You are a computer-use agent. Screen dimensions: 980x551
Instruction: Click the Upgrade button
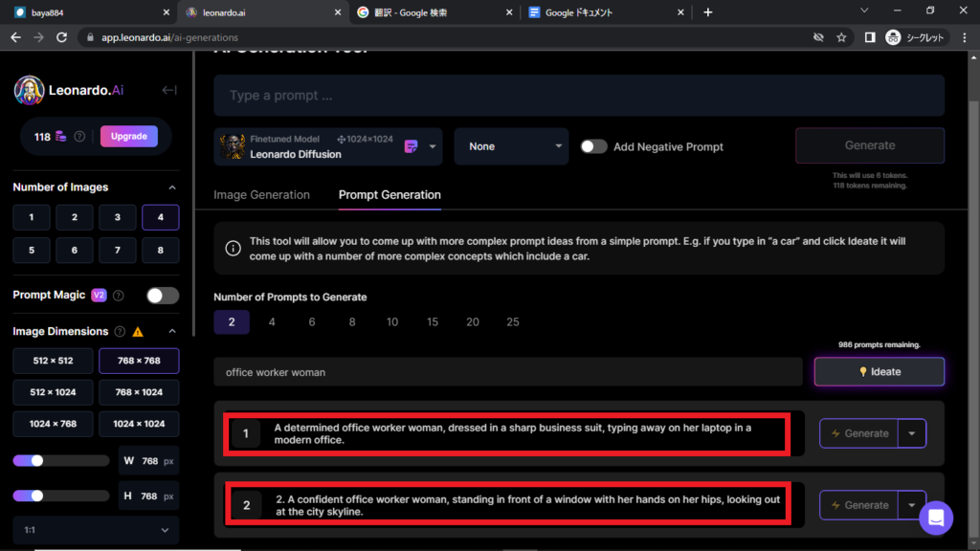(x=128, y=136)
